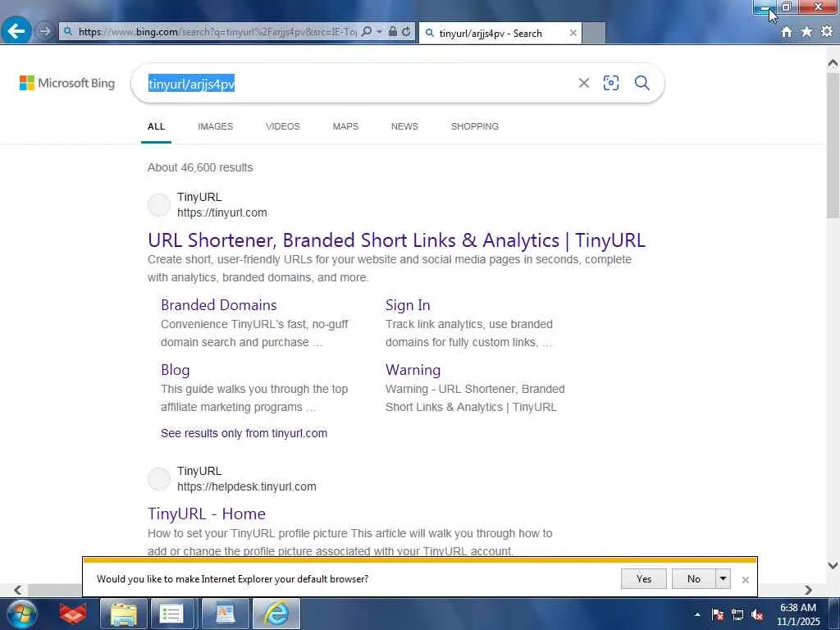Start a visual search with camera icon
Image resolution: width=840 pixels, height=630 pixels.
click(x=610, y=83)
